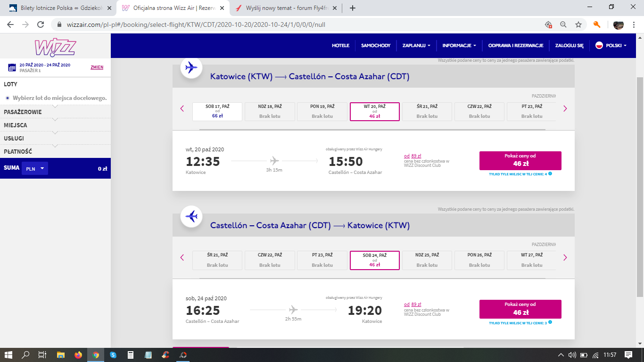Click the zoom magnifier icon in address bar
This screenshot has width=644, height=362.
[x=563, y=25]
